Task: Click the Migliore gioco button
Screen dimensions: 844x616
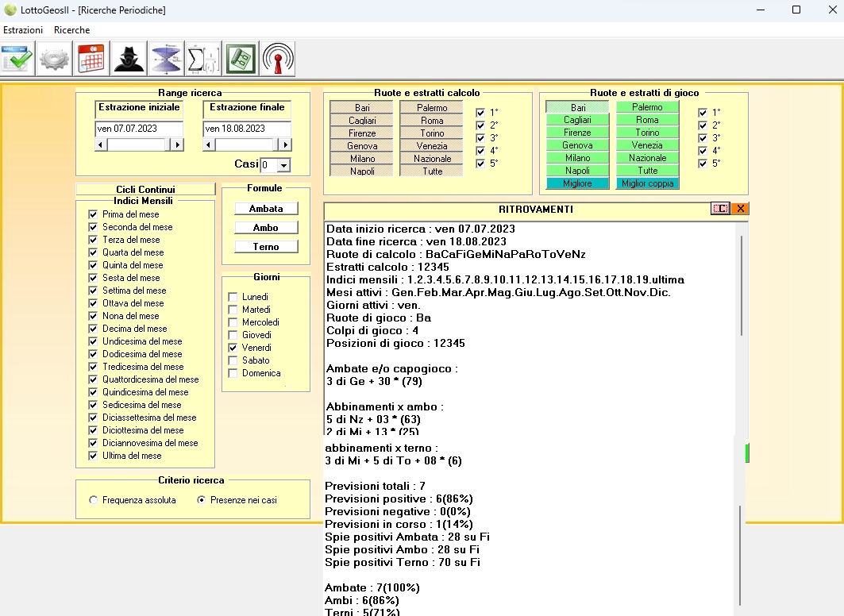Action: [x=577, y=183]
